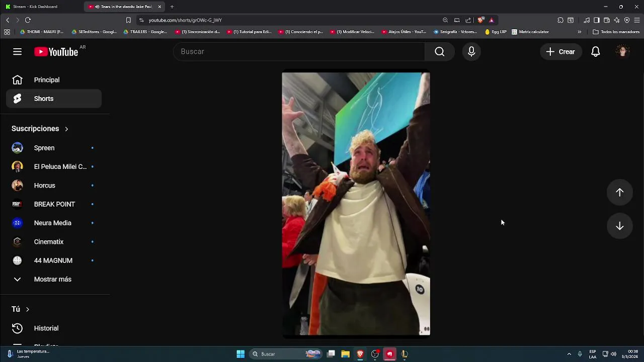Open the account avatar menu
The image size is (644, 362).
[x=623, y=52]
